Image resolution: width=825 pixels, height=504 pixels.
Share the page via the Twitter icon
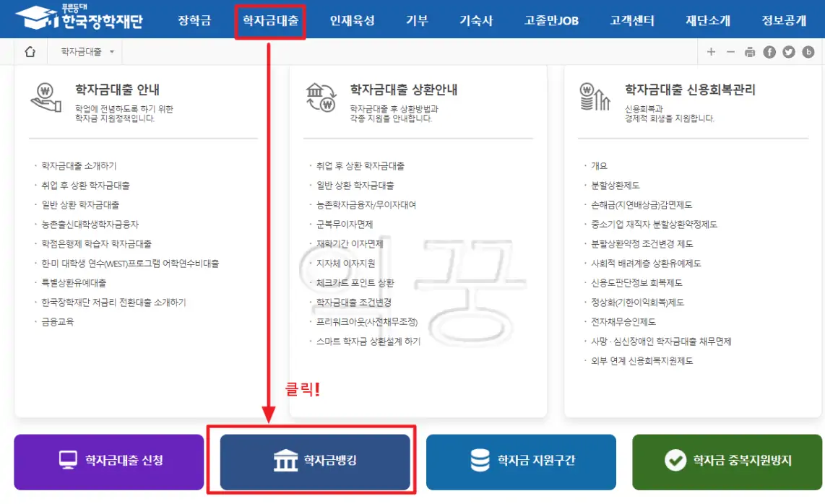click(789, 52)
